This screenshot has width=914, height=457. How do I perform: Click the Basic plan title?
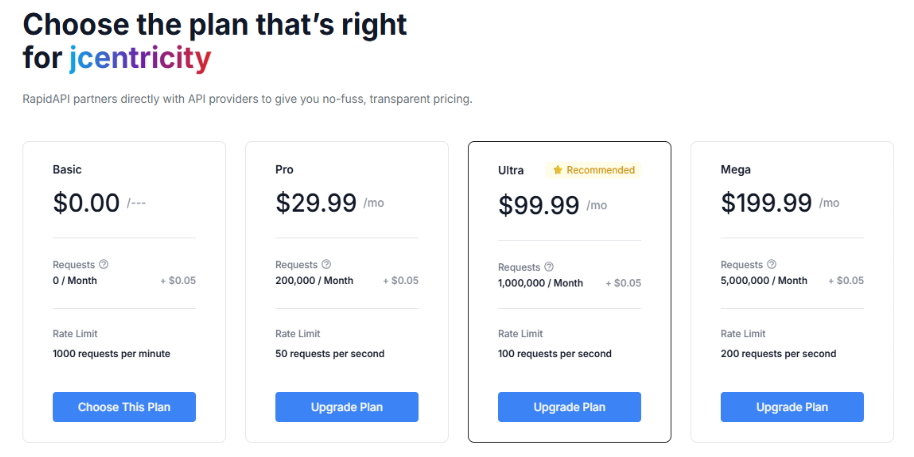click(67, 170)
